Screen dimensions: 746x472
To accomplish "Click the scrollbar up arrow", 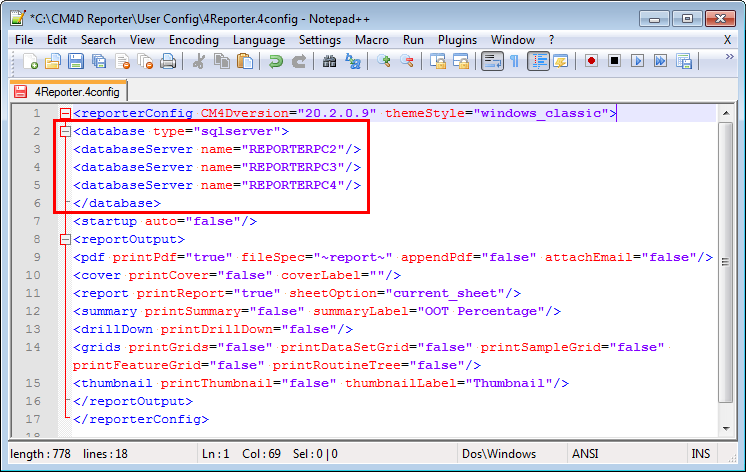I will click(x=726, y=113).
